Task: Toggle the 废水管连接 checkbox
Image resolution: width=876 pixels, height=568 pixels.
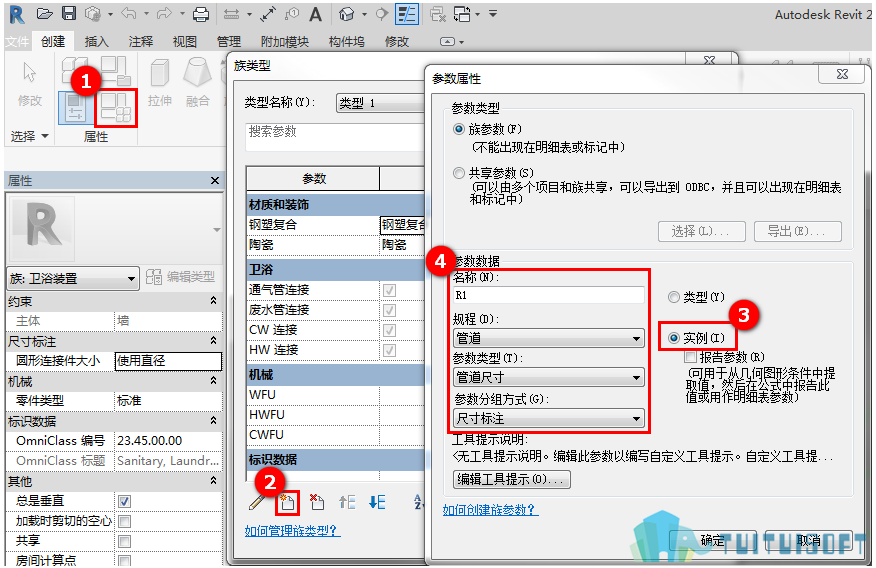Action: 389,311
